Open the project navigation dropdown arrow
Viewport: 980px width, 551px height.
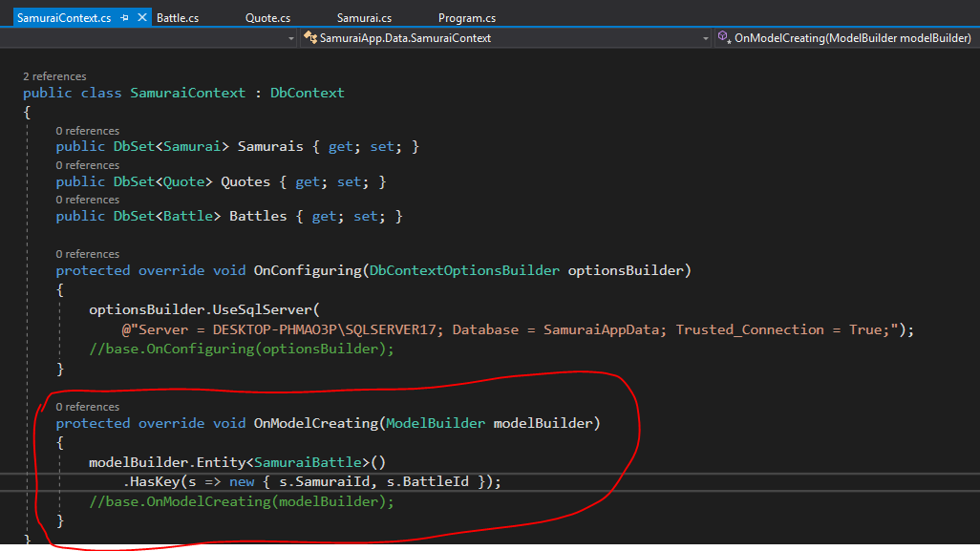(290, 38)
